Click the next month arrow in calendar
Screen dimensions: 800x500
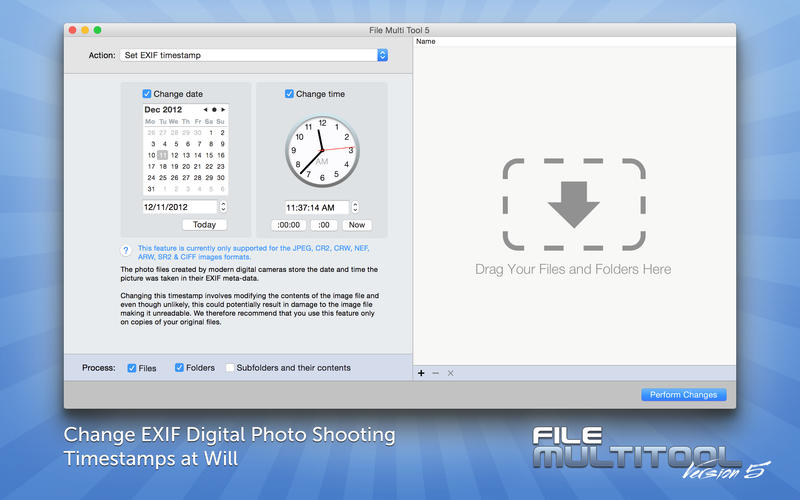(224, 109)
